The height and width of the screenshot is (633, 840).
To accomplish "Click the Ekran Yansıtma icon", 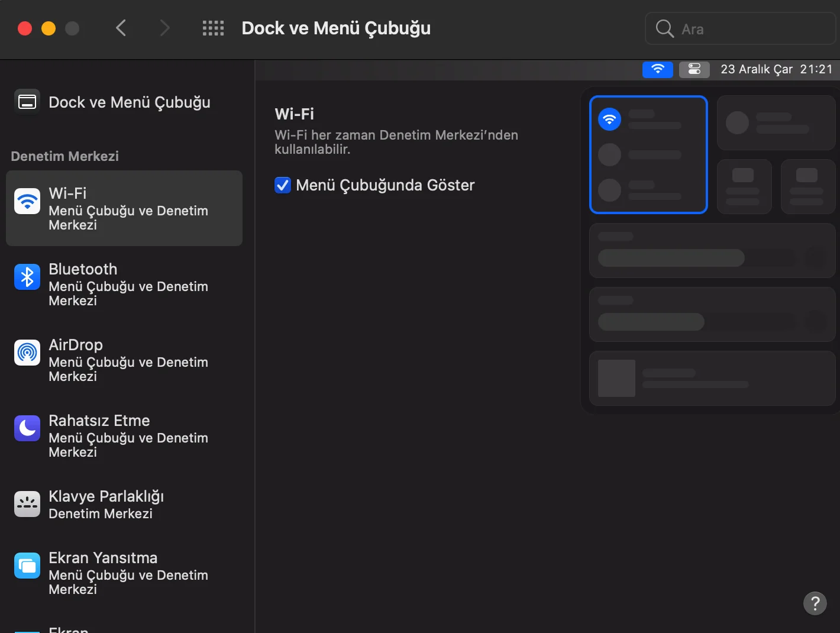I will pos(27,566).
